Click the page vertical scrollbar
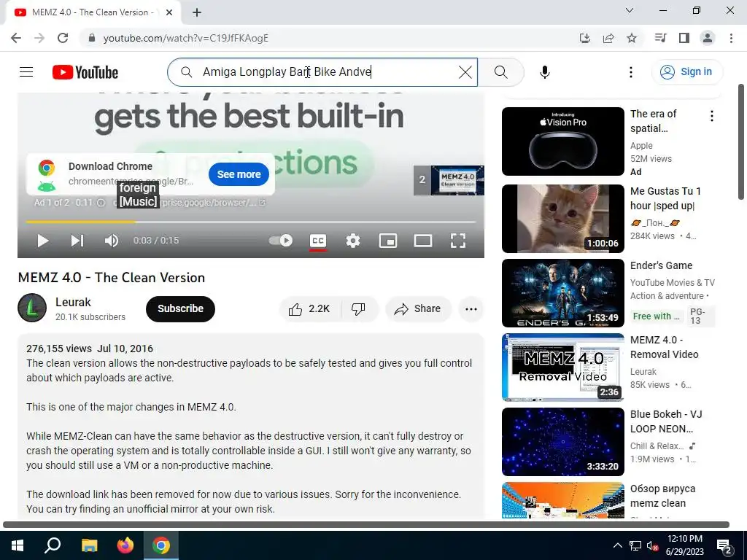 (x=741, y=142)
